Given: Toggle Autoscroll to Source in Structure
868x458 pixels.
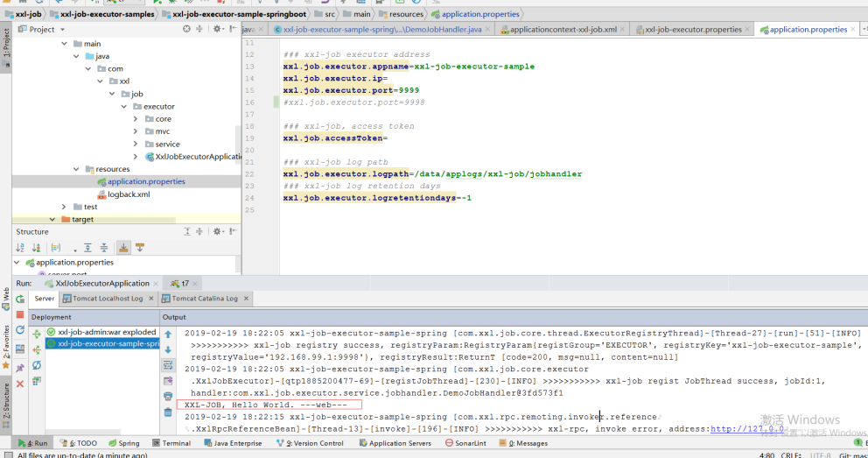Looking at the screenshot, I should click(123, 248).
